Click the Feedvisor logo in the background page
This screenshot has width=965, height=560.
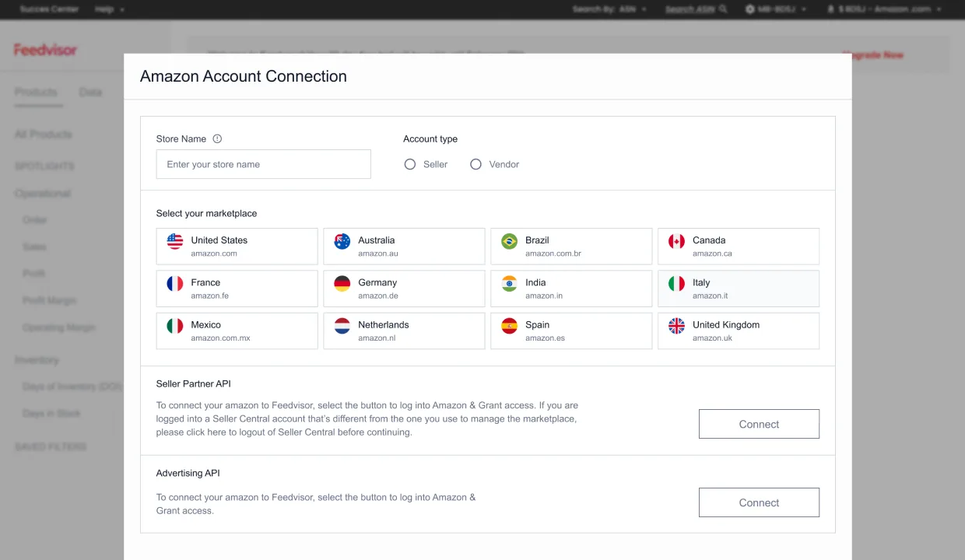pos(45,50)
